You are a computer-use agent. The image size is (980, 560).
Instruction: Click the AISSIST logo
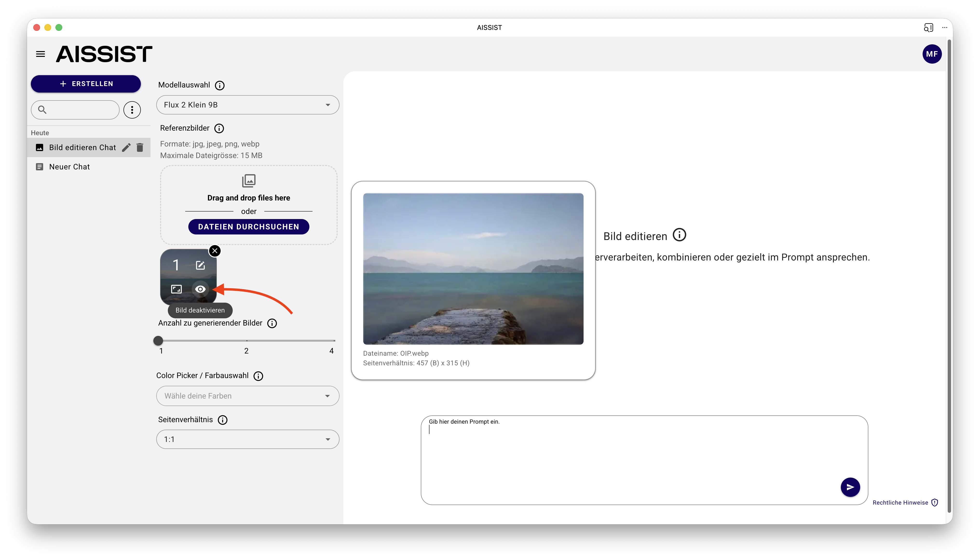(104, 54)
